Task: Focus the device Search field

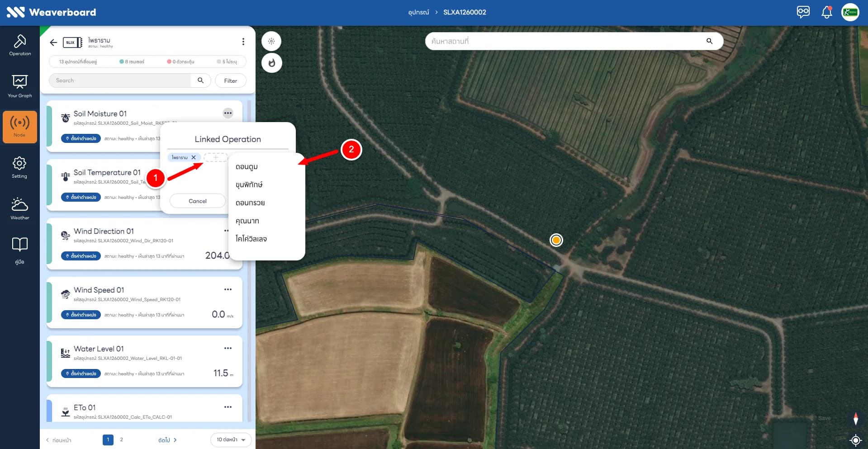Action: point(120,80)
